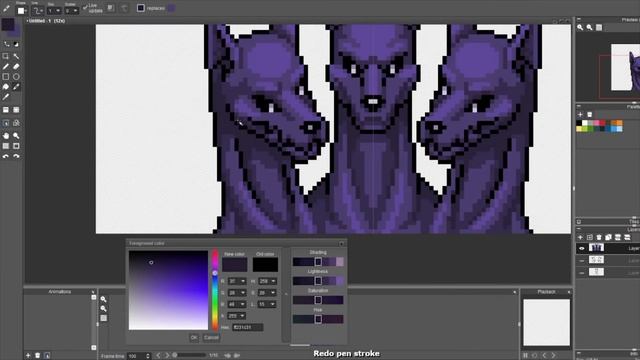Adjust the Shading slider in color dialog
Viewport: 640px width, 360px height.
(x=318, y=262)
